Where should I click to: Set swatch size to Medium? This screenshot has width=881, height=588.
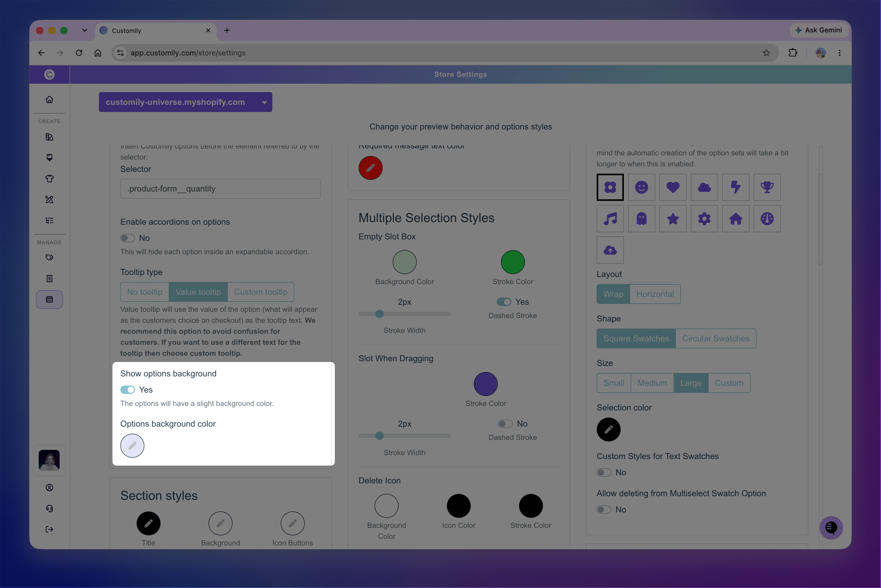click(652, 383)
